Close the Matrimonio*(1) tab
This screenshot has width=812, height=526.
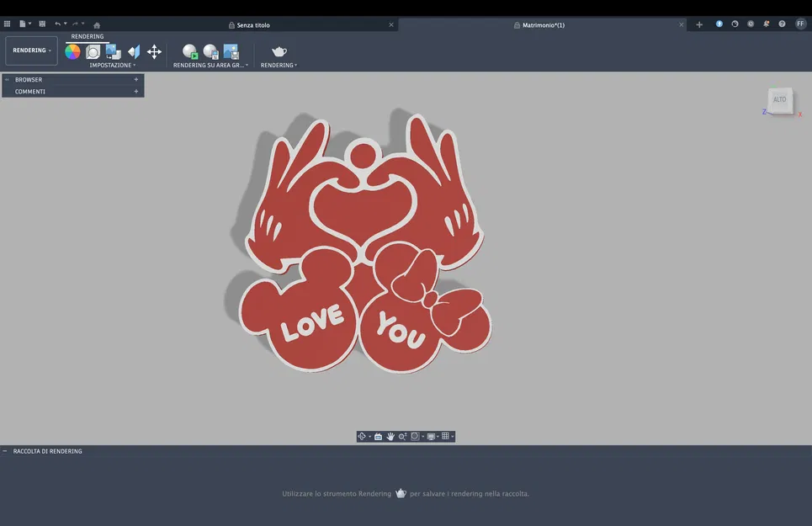[x=681, y=25]
